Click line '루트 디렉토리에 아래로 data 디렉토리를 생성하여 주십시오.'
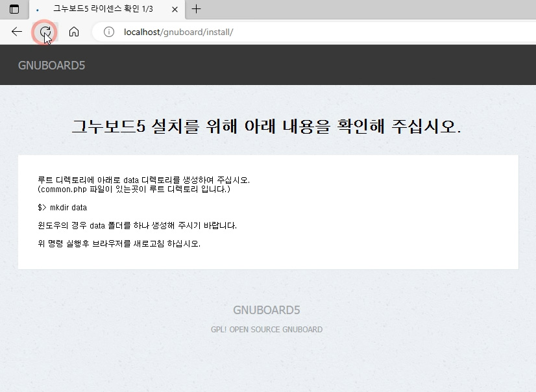 143,180
